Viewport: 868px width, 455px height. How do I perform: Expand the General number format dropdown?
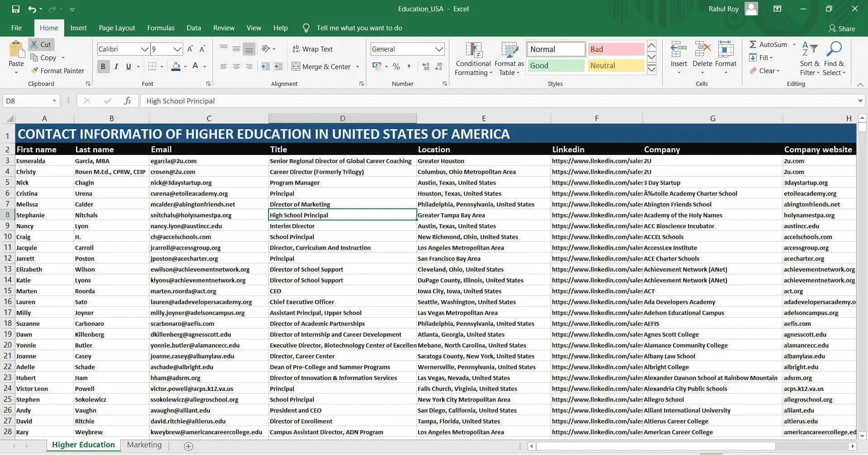[439, 49]
